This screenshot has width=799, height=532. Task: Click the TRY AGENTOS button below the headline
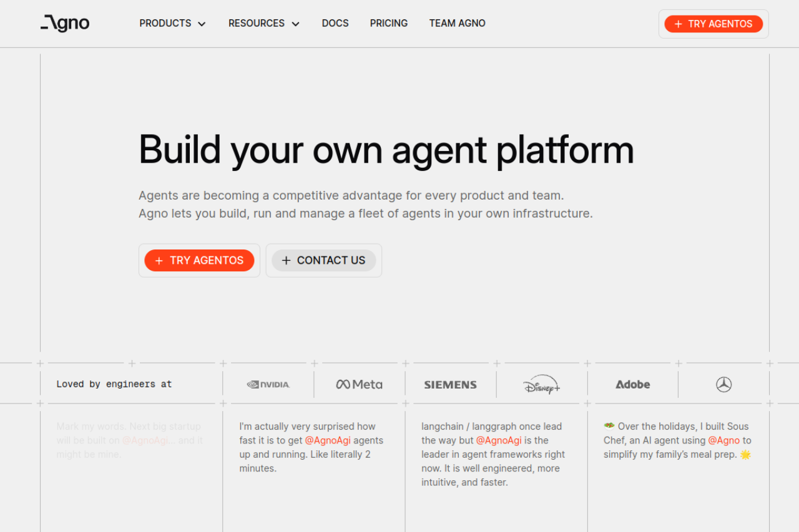[199, 260]
